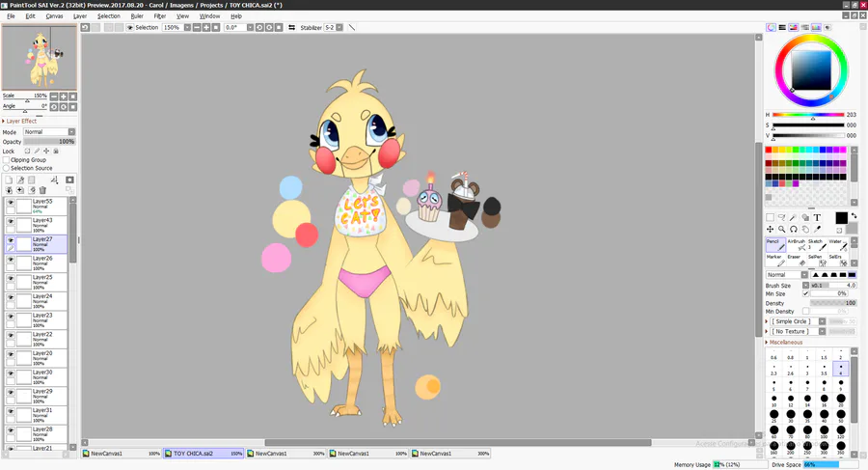Select Layer30 in the layer list
Screen dimensions: 868x470
coord(36,377)
